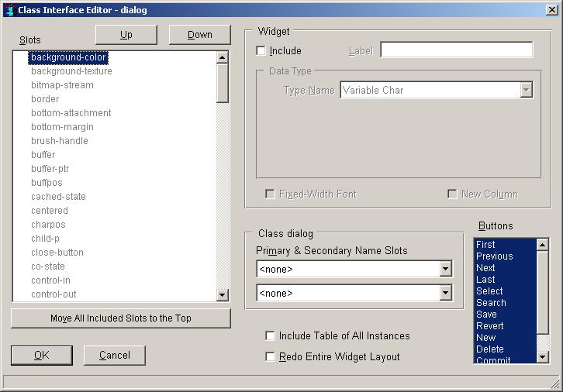This screenshot has width=563, height=392.
Task: Open the primary name slot dropdown
Action: click(445, 270)
